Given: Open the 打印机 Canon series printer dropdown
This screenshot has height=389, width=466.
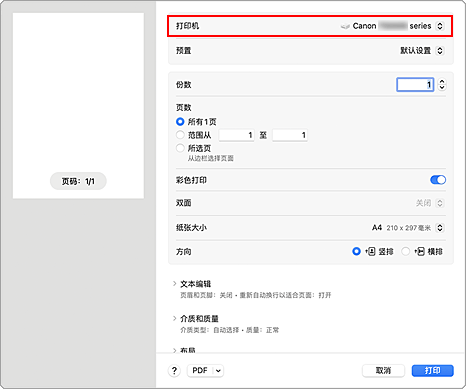Looking at the screenshot, I should pos(440,26).
